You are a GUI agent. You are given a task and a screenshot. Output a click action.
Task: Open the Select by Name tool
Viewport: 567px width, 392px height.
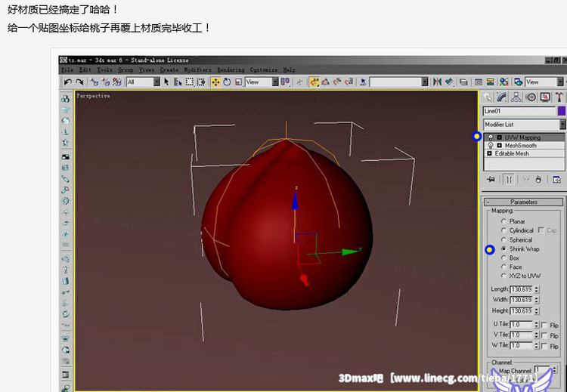pos(178,82)
